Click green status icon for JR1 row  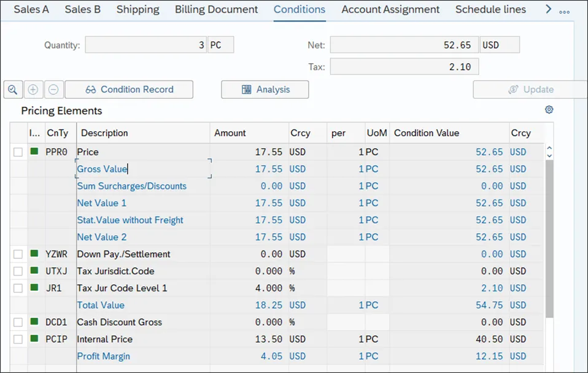pyautogui.click(x=34, y=288)
